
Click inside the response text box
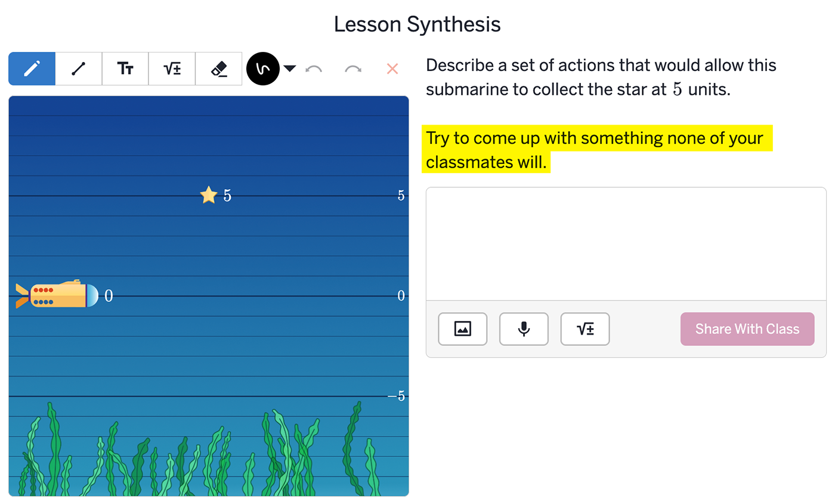[x=626, y=242]
